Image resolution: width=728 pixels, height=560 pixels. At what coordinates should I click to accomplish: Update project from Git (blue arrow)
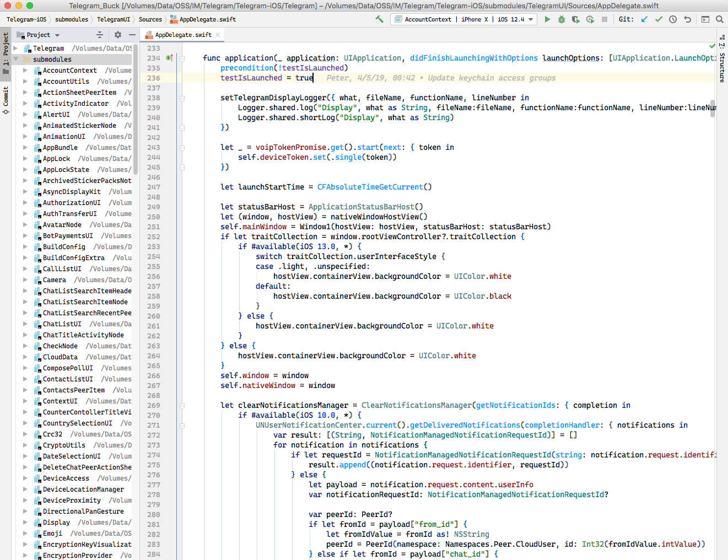(644, 19)
